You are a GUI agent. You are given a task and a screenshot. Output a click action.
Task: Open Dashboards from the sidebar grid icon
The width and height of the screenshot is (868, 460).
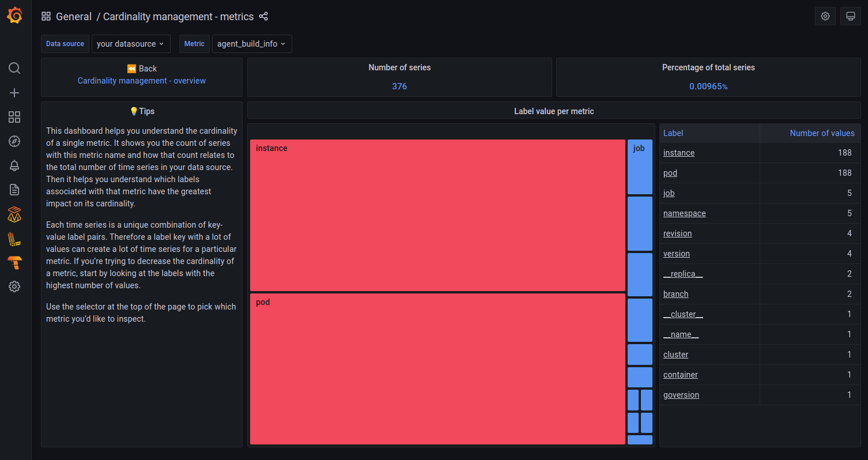pos(14,117)
